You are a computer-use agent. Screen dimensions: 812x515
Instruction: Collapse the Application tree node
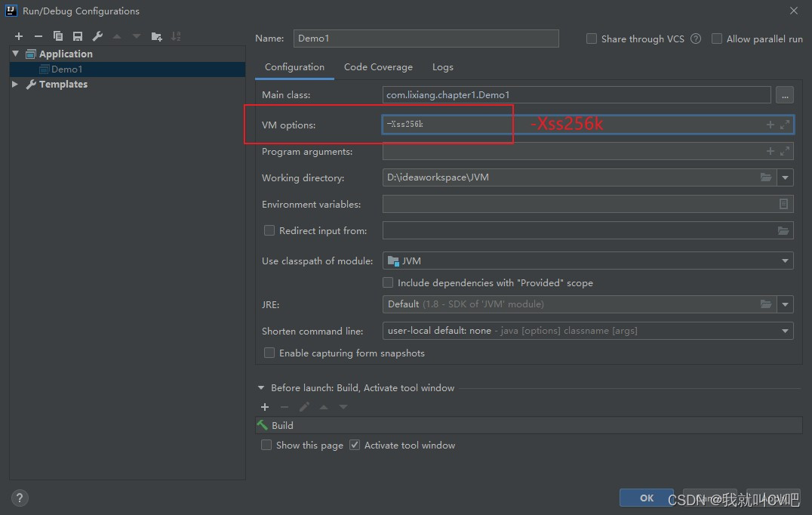[16, 54]
